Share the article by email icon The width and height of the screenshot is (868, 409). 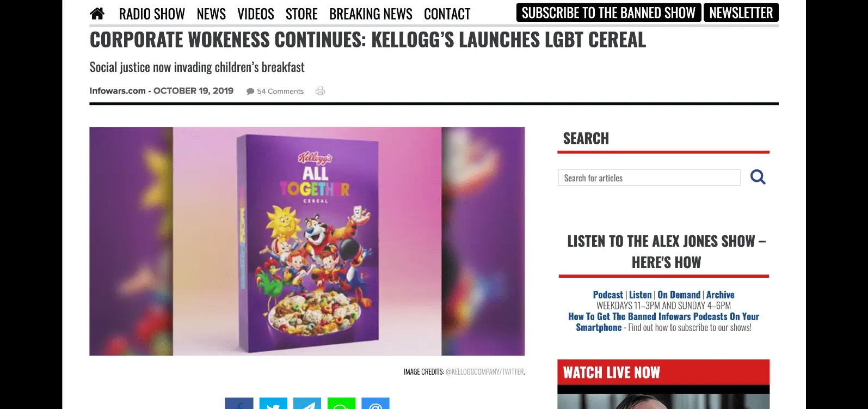tap(375, 404)
